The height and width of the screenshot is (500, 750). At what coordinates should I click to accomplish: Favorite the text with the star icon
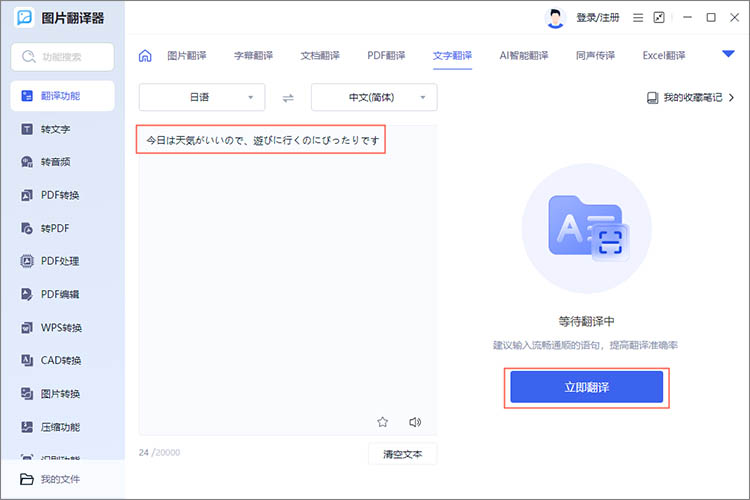point(382,422)
